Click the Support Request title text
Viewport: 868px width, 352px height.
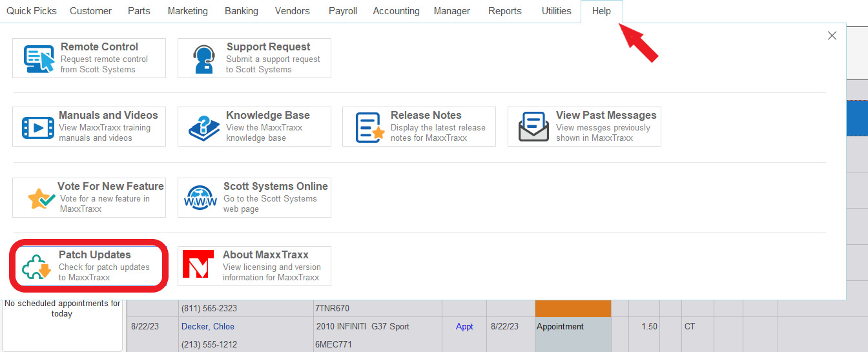pos(268,47)
